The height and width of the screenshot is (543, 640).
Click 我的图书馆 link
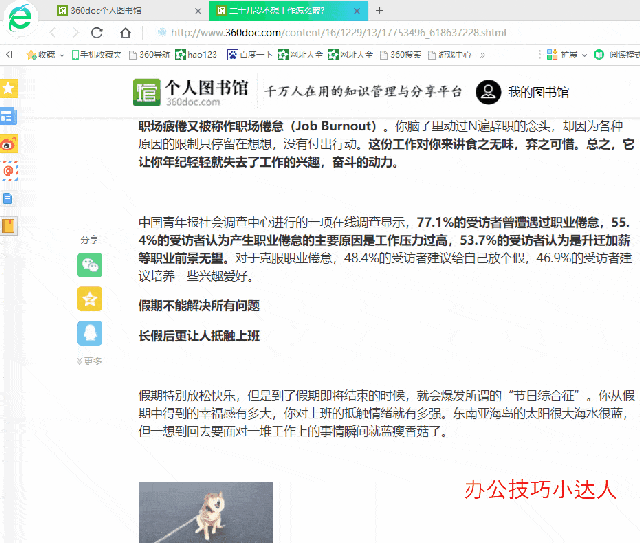tap(538, 92)
